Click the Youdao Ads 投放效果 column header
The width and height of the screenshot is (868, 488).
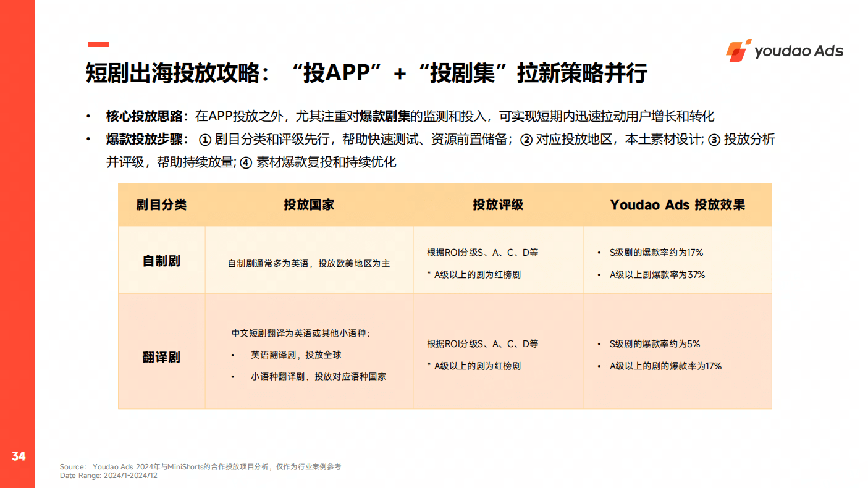click(677, 205)
